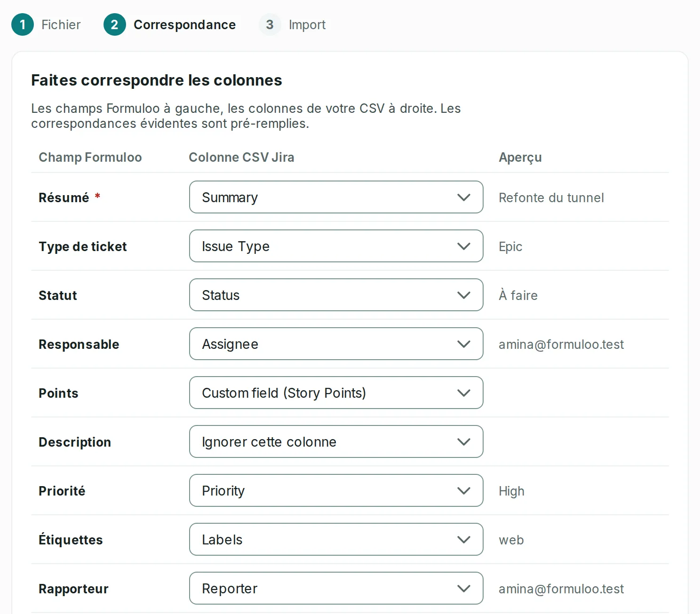The image size is (700, 614).
Task: Click the step 1 circle icon
Action: 23,24
